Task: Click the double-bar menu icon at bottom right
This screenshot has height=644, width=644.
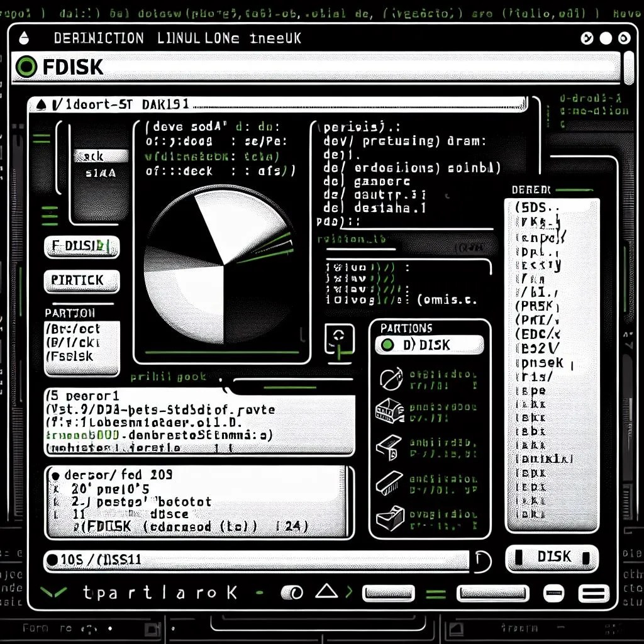Action: point(594,594)
